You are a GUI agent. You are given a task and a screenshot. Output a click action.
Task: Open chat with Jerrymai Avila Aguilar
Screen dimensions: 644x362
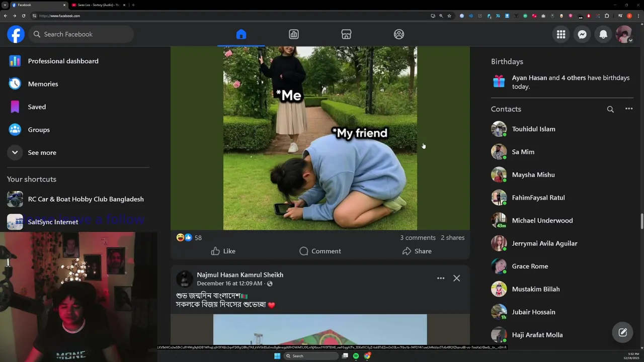click(x=562, y=243)
